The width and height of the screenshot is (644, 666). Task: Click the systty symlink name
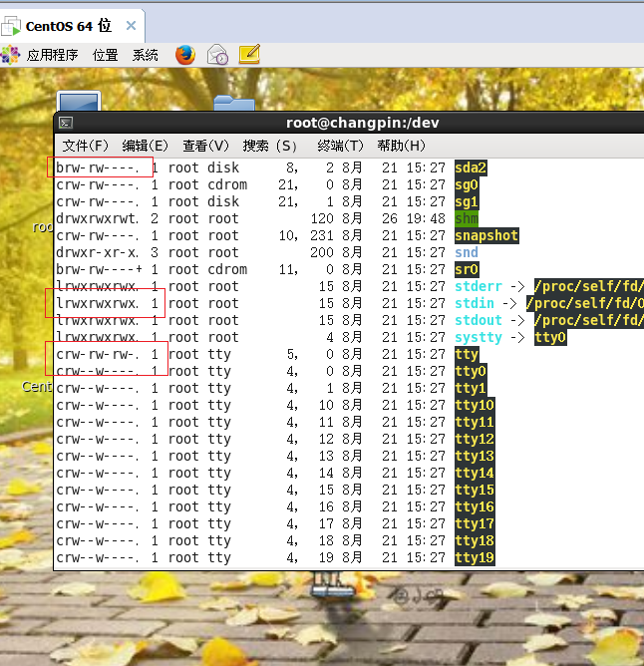(x=479, y=338)
